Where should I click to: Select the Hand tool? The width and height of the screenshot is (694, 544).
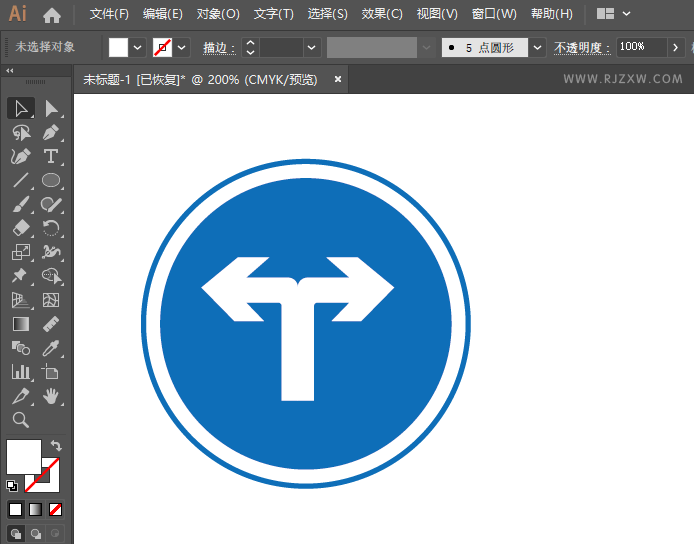click(x=51, y=396)
